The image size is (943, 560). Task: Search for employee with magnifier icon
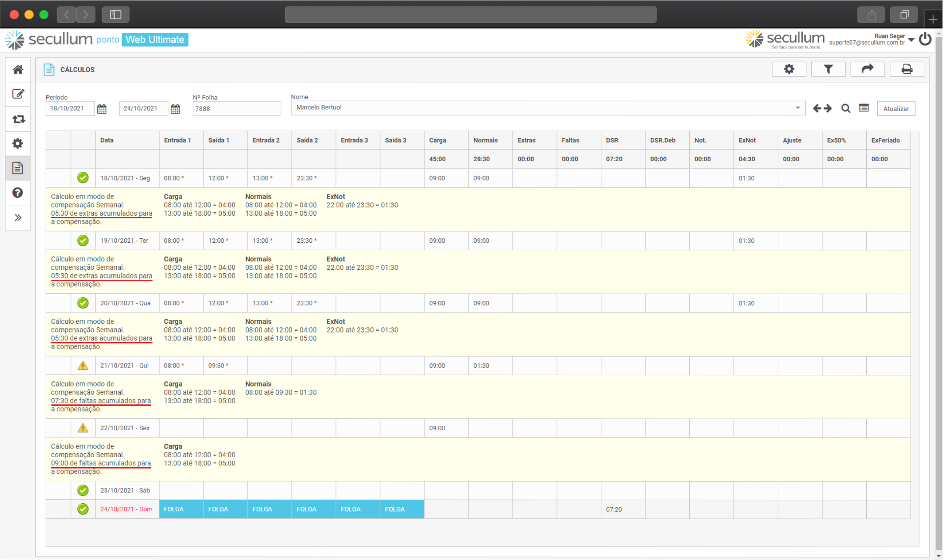[845, 109]
